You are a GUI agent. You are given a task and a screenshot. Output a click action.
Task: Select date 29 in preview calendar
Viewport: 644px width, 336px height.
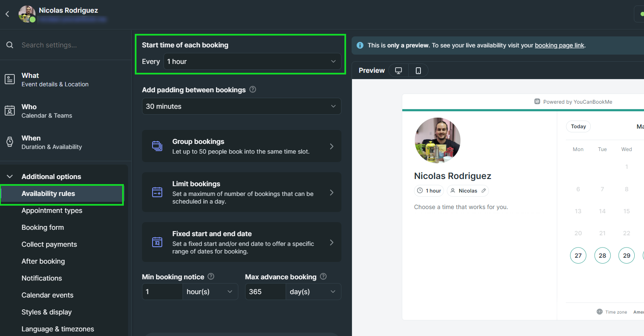click(x=627, y=255)
